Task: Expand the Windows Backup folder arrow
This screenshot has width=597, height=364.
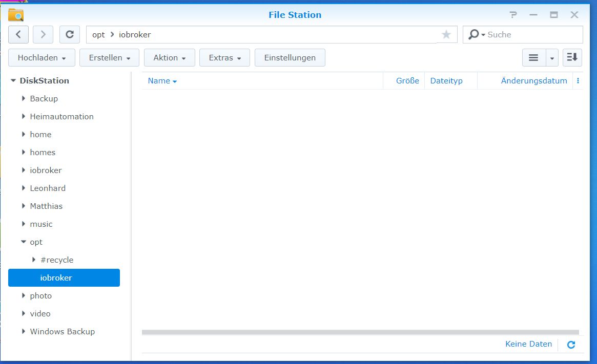Action: coord(24,331)
